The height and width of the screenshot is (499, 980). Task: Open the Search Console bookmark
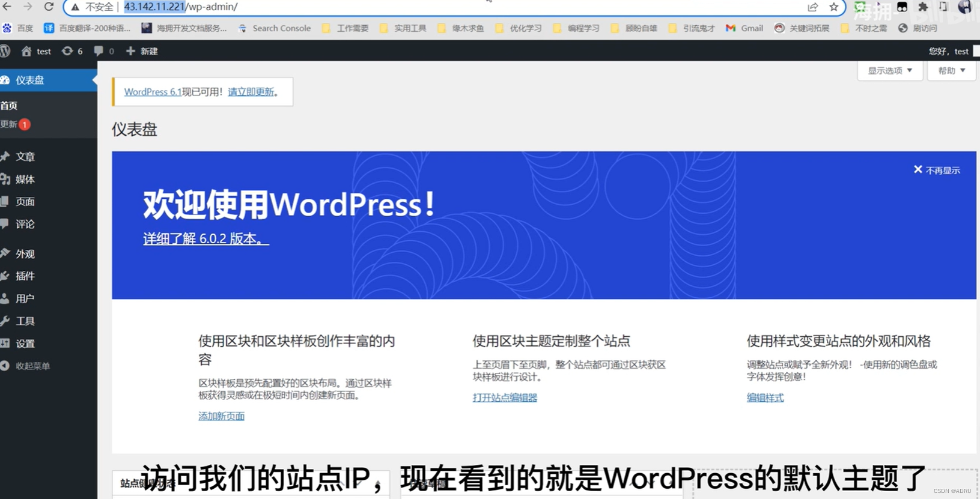tap(275, 28)
